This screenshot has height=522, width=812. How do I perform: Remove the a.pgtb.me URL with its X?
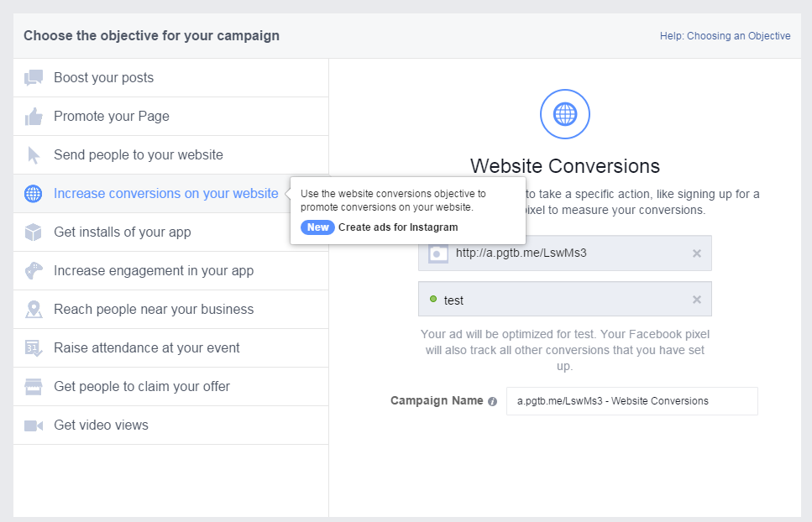click(x=697, y=253)
